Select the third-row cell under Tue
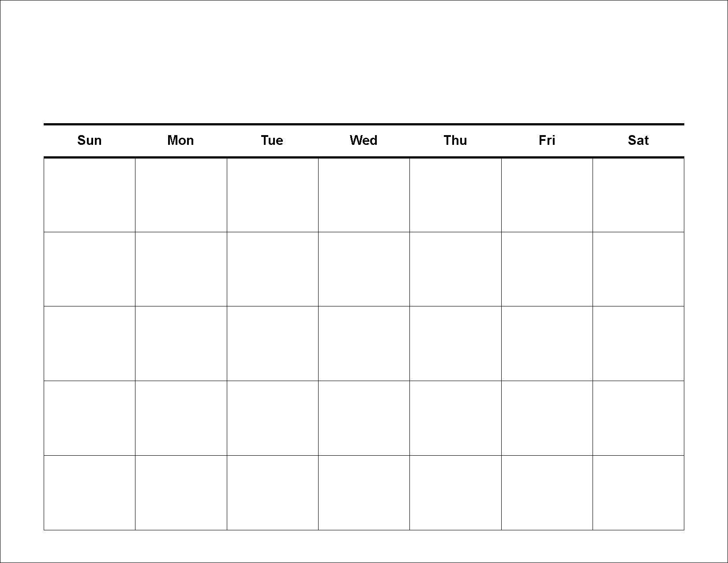 (273, 344)
